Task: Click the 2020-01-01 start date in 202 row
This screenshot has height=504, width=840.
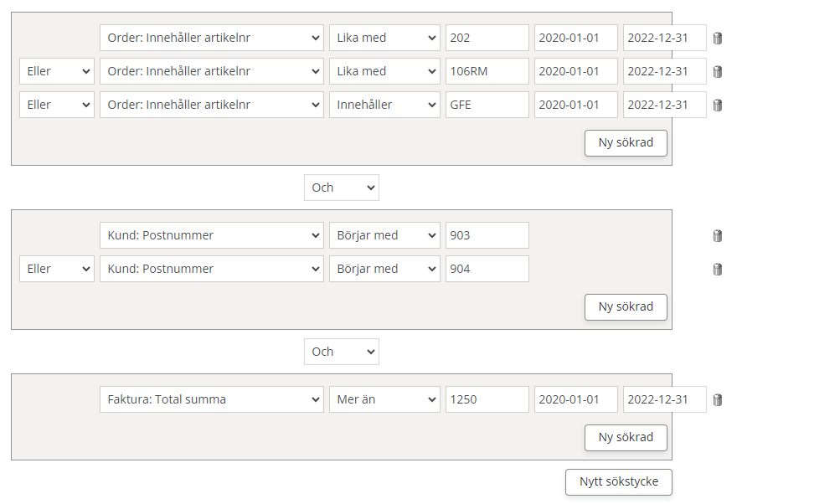Action: coord(575,38)
